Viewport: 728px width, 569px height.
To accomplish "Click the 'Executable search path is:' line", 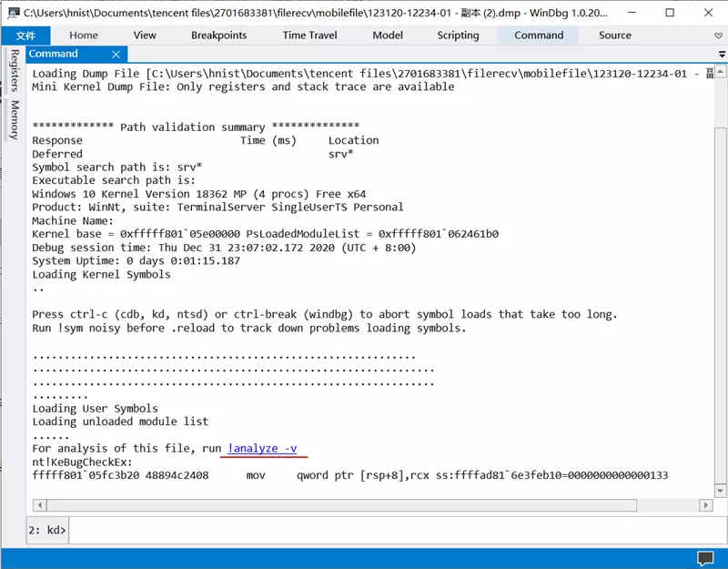I will (x=114, y=180).
